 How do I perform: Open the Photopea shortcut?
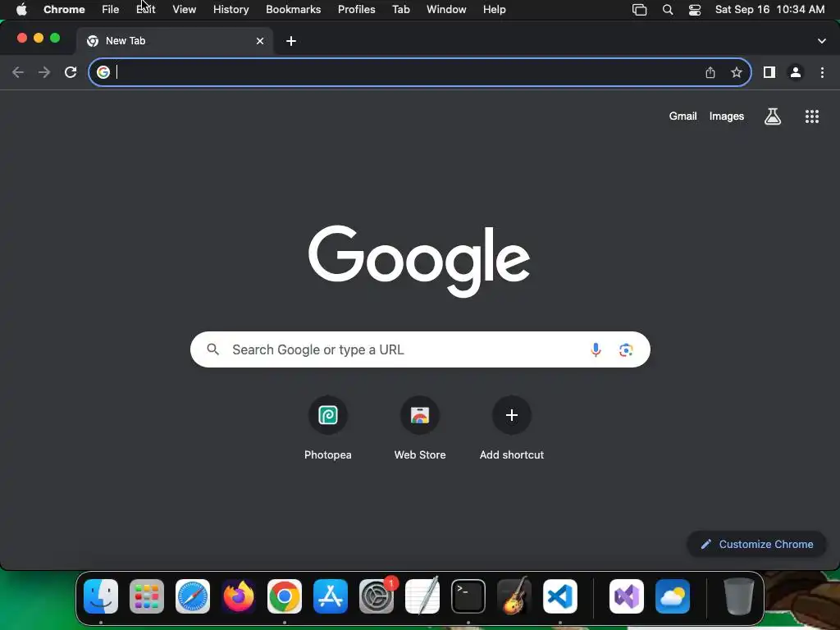point(328,415)
